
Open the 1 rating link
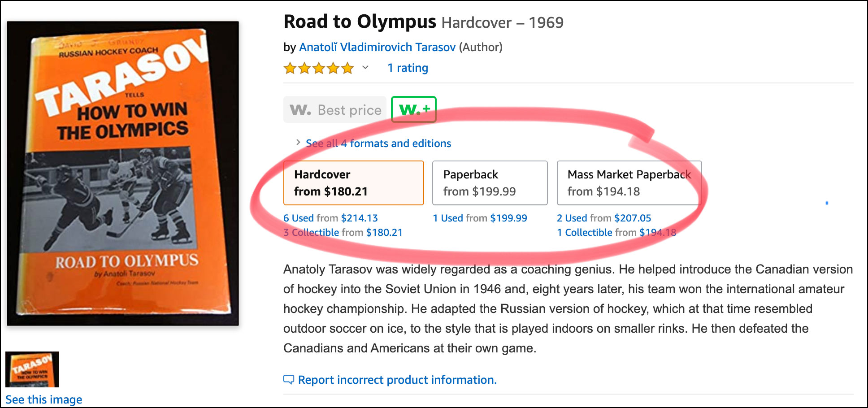point(408,68)
